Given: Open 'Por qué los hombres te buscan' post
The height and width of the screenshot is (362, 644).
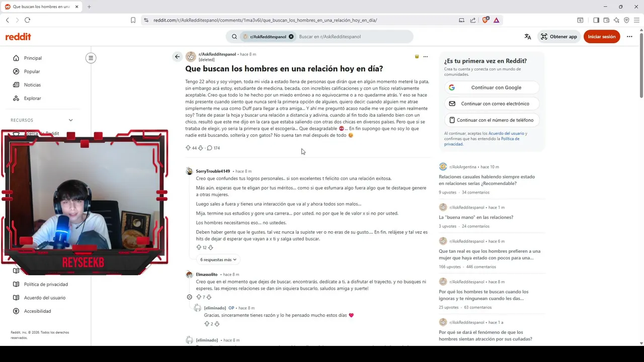Looking at the screenshot, I should click(x=484, y=295).
